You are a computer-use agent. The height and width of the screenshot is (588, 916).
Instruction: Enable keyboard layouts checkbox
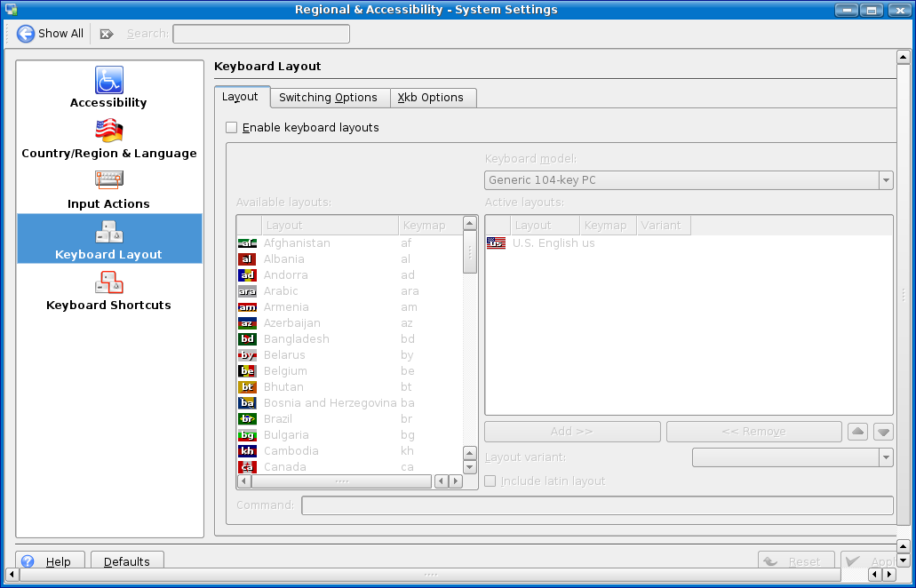232,128
